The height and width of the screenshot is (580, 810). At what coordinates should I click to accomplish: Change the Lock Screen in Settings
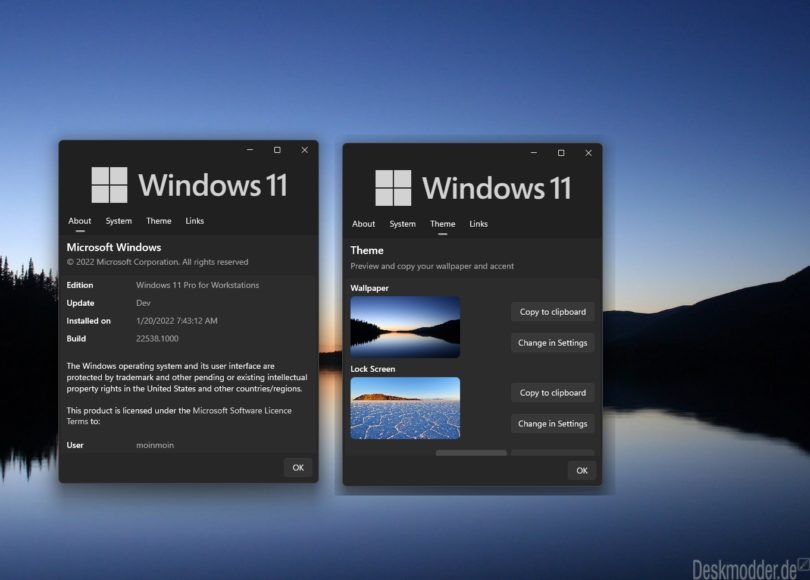552,423
